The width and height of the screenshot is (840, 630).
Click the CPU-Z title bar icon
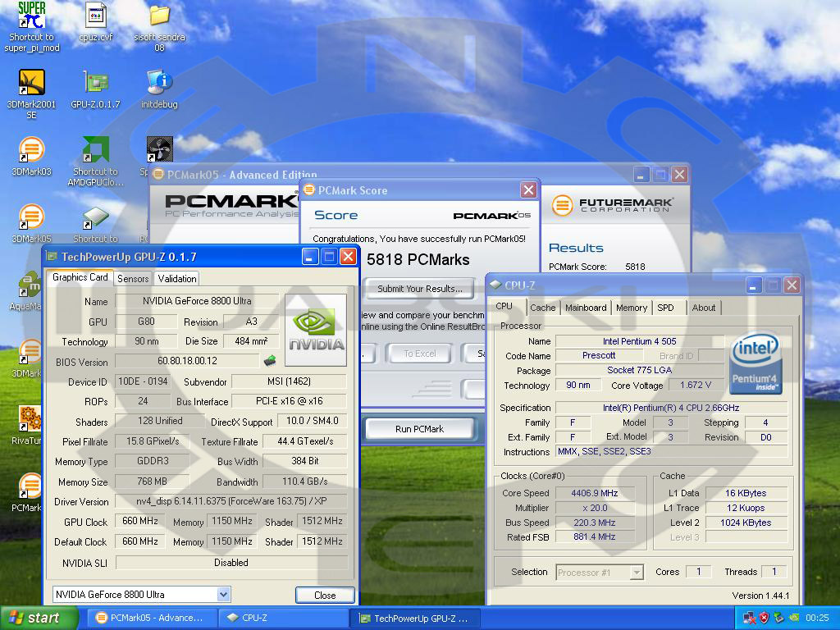pyautogui.click(x=495, y=285)
